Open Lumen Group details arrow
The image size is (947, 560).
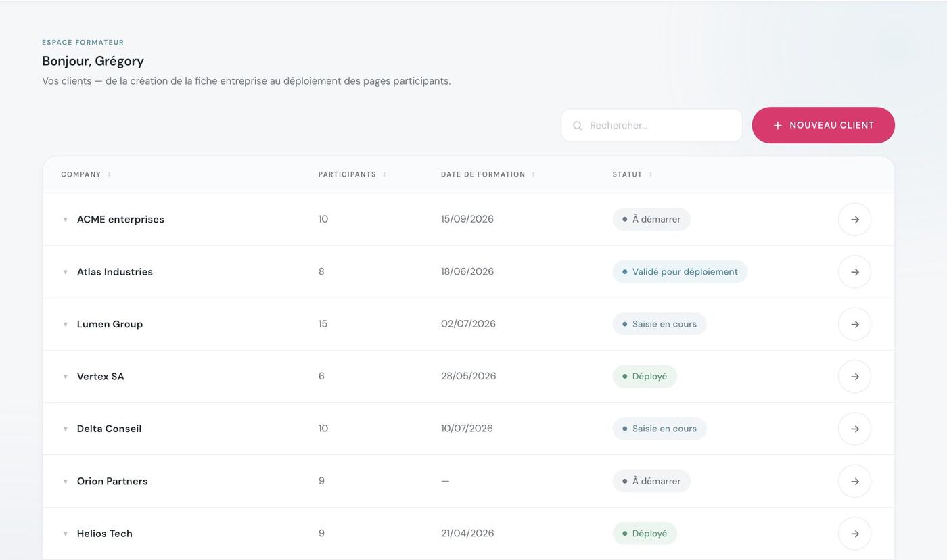tap(854, 324)
